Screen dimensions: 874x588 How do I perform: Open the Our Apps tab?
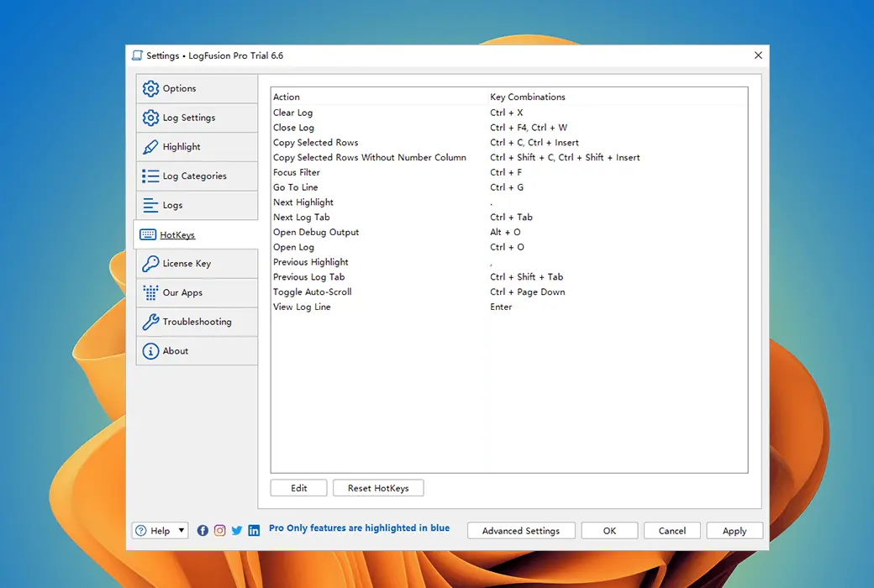click(x=197, y=292)
